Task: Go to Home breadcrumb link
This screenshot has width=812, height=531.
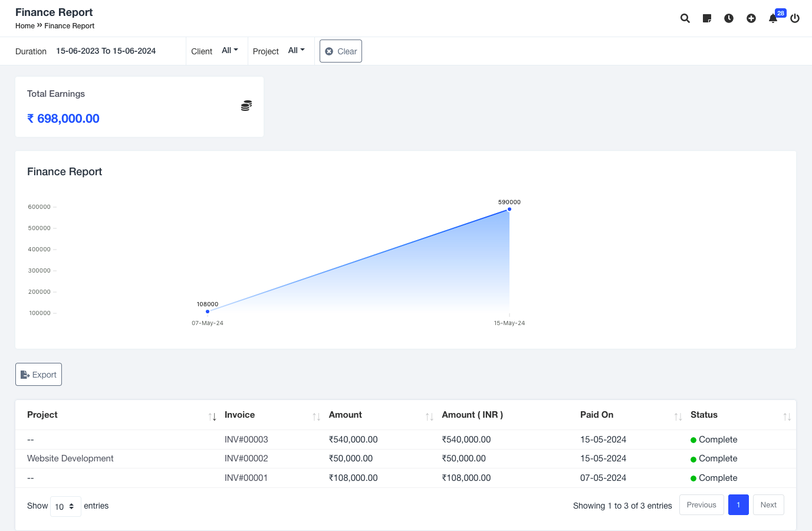Action: point(25,26)
